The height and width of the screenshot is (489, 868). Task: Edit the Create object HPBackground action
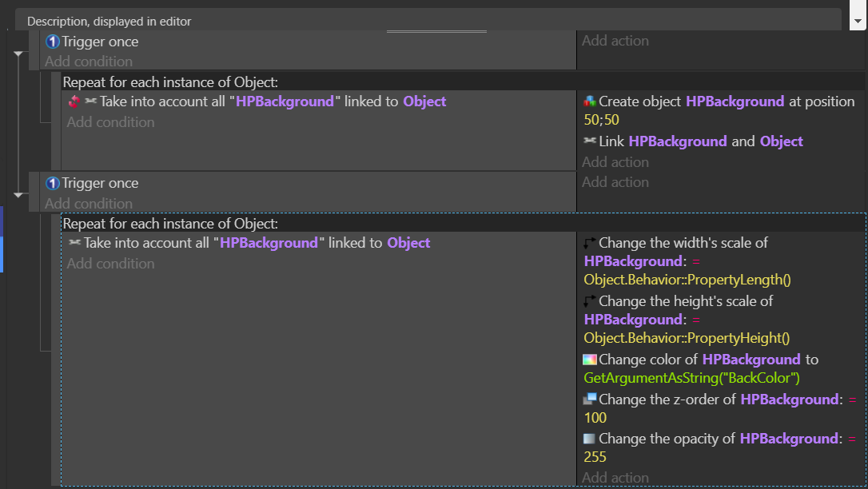(x=719, y=110)
